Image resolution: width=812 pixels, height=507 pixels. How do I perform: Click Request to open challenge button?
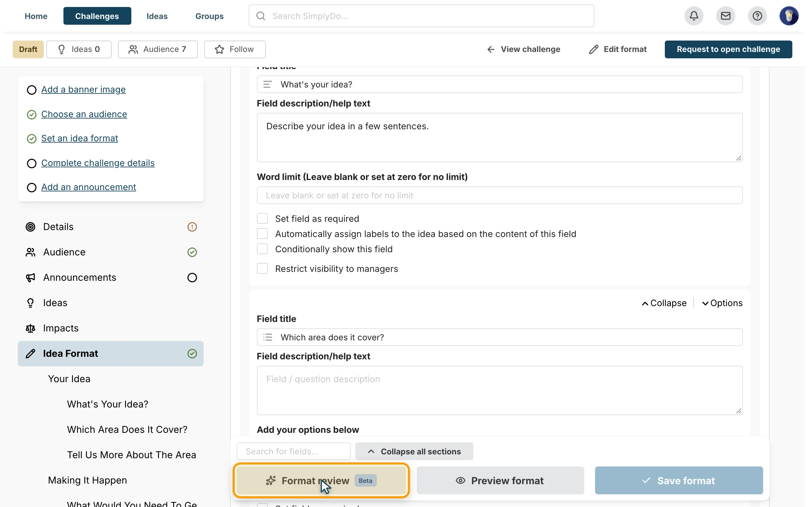(x=728, y=49)
